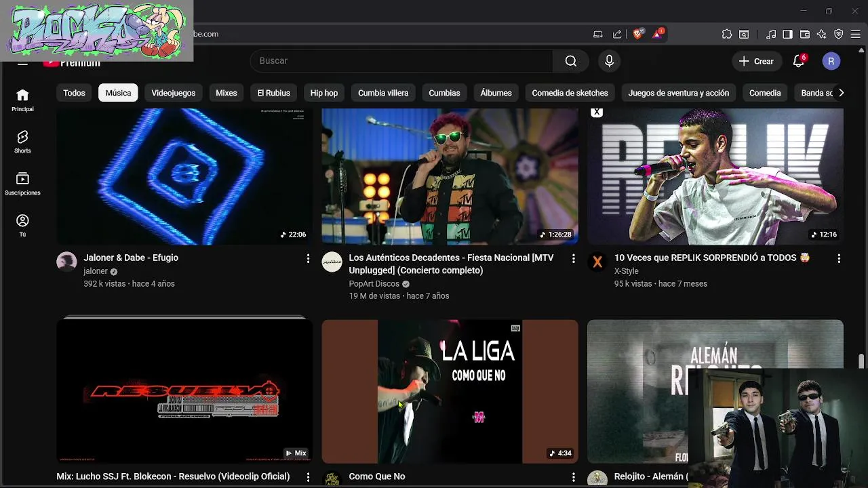The width and height of the screenshot is (868, 488).
Task: Click the Crear button
Action: pyautogui.click(x=757, y=61)
